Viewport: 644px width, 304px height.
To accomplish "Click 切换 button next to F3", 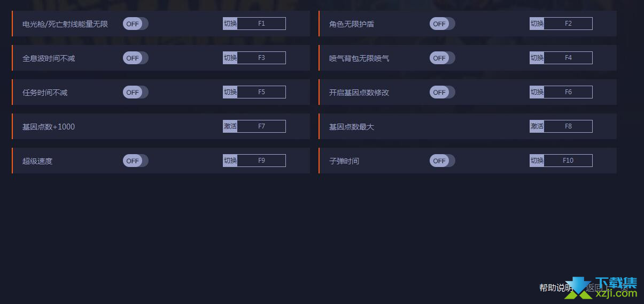I will [x=230, y=58].
